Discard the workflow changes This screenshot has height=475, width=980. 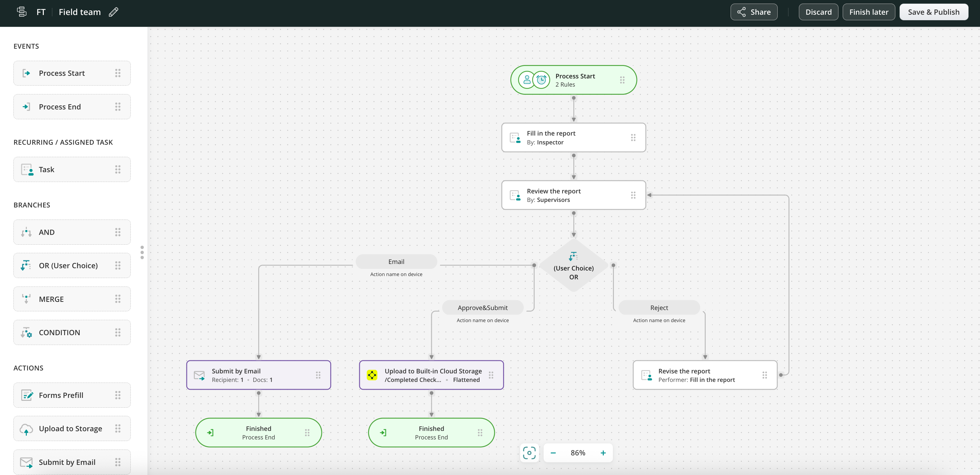pyautogui.click(x=818, y=12)
